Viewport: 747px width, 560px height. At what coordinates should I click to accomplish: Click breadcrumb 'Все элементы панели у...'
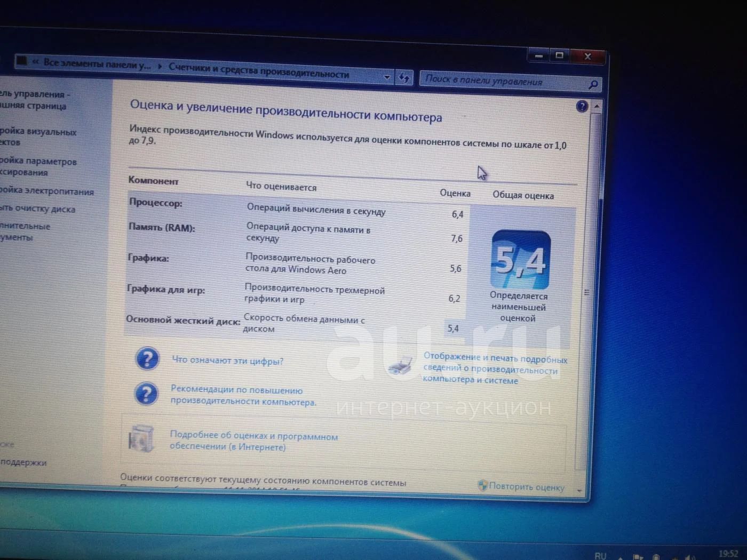click(x=97, y=63)
